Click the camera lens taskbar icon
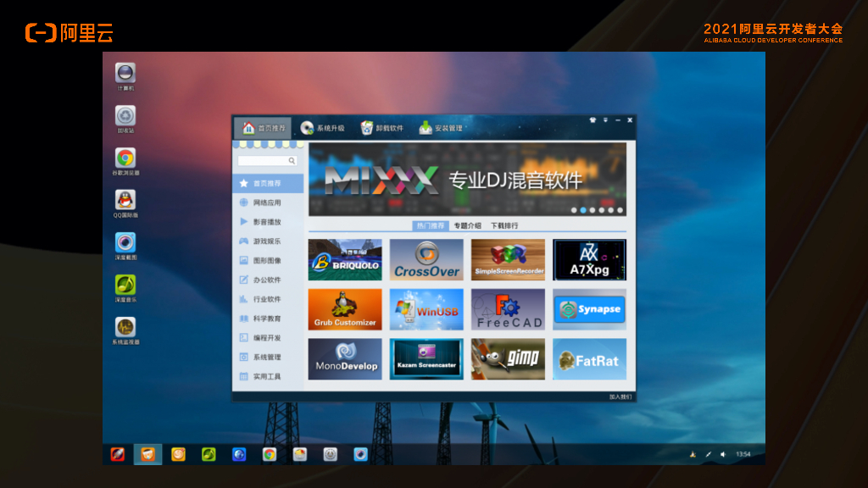Viewport: 868px width, 488px height. [x=361, y=454]
